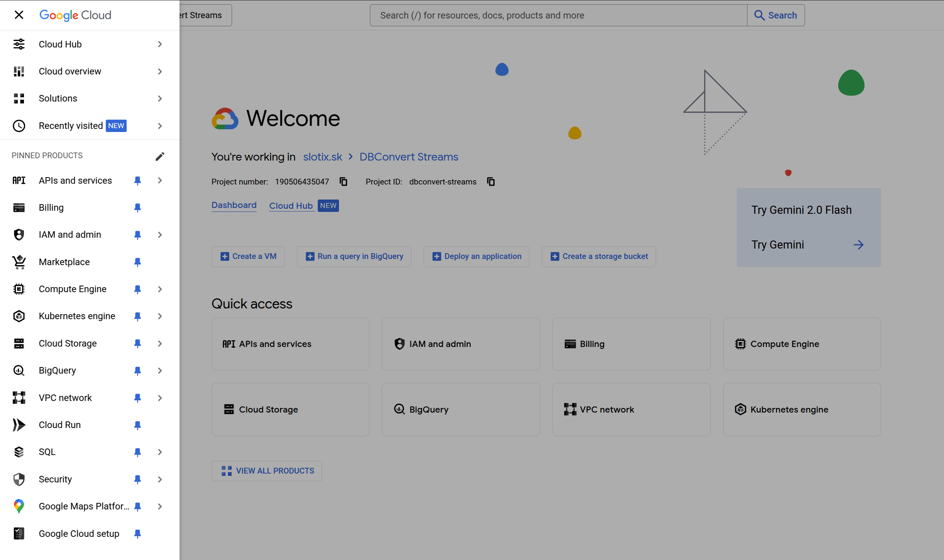
Task: Open the Compute Engine product icon
Action: [x=19, y=289]
